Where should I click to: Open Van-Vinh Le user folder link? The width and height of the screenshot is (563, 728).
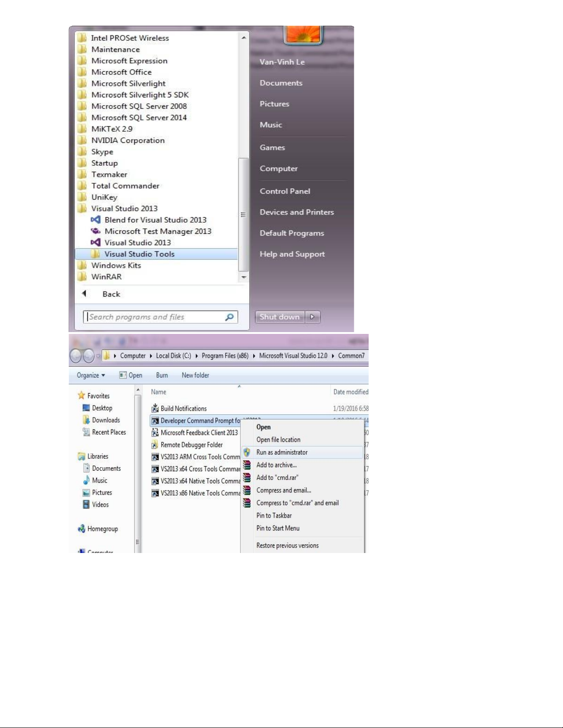(x=282, y=62)
